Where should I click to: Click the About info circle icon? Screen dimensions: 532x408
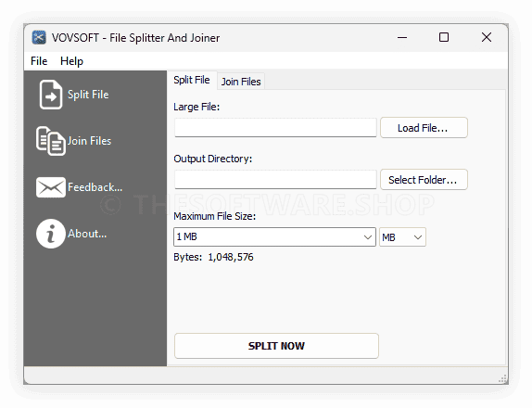point(51,234)
